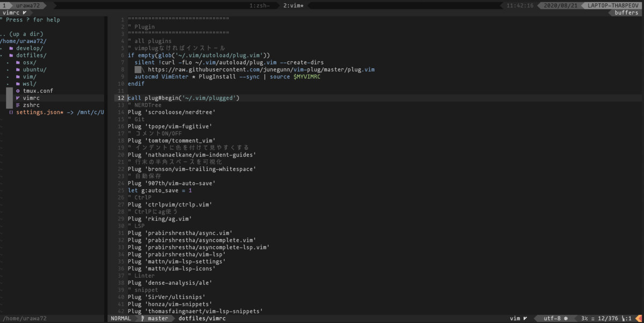Screen dimensions: 644x323
Task: Click the utf-8 encoding indicator
Action: point(552,319)
